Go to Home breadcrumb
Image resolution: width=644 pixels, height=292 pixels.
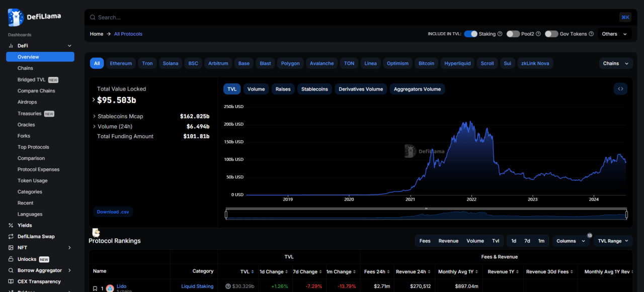[x=97, y=34]
